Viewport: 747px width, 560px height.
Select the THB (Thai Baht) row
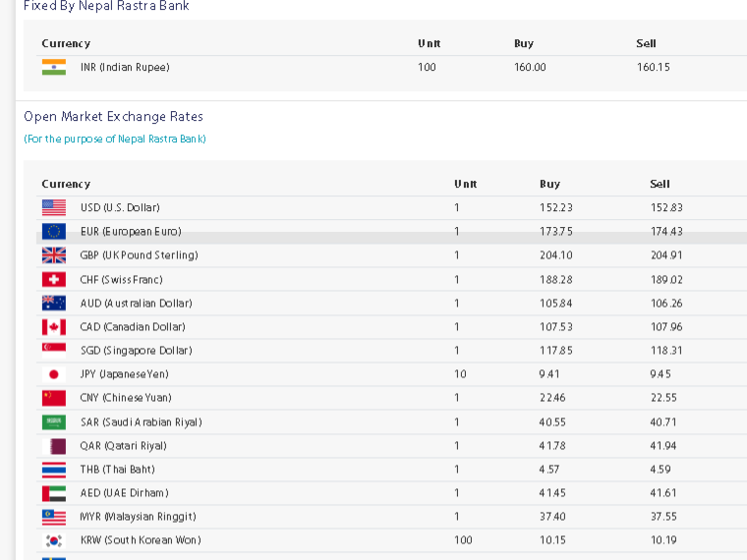click(391, 470)
